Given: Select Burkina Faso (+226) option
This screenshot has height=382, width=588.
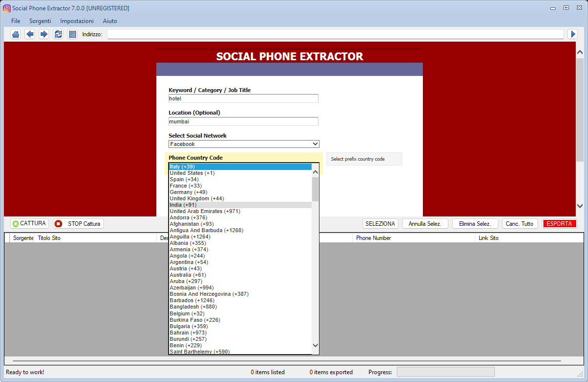Looking at the screenshot, I should [240, 320].
